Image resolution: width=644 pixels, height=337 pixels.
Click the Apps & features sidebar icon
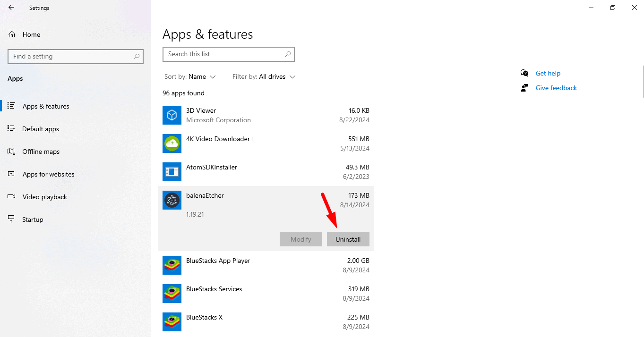(x=11, y=106)
